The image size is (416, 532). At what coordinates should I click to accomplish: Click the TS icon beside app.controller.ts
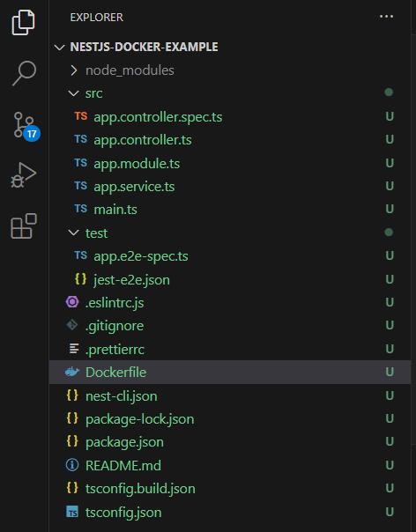click(81, 139)
